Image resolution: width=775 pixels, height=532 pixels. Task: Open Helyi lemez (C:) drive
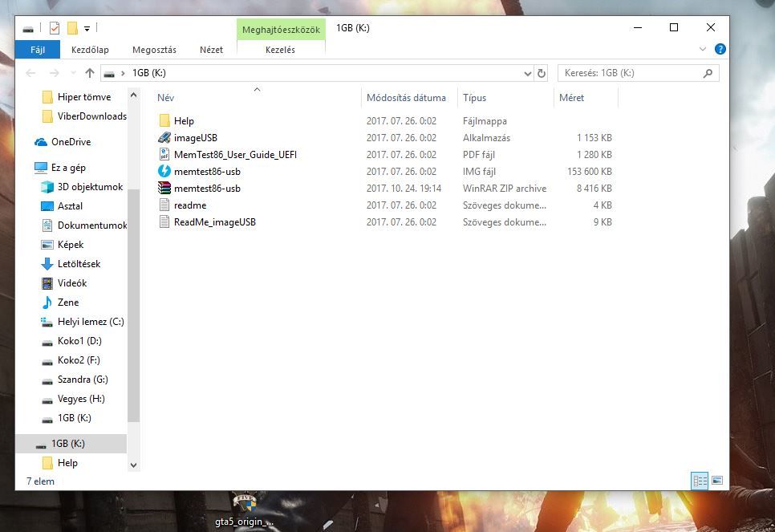pyautogui.click(x=91, y=322)
